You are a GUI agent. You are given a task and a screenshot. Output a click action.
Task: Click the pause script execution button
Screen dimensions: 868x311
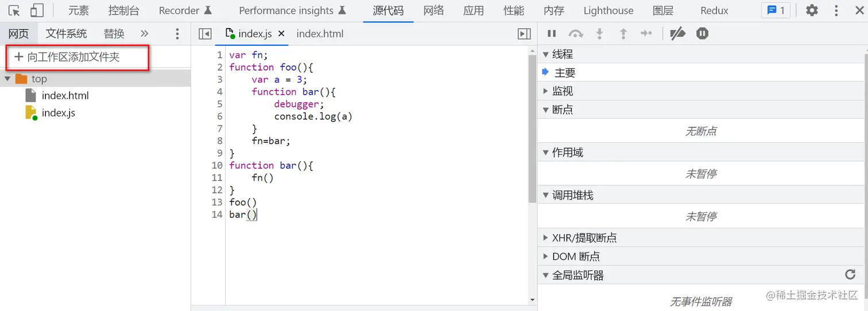(552, 34)
